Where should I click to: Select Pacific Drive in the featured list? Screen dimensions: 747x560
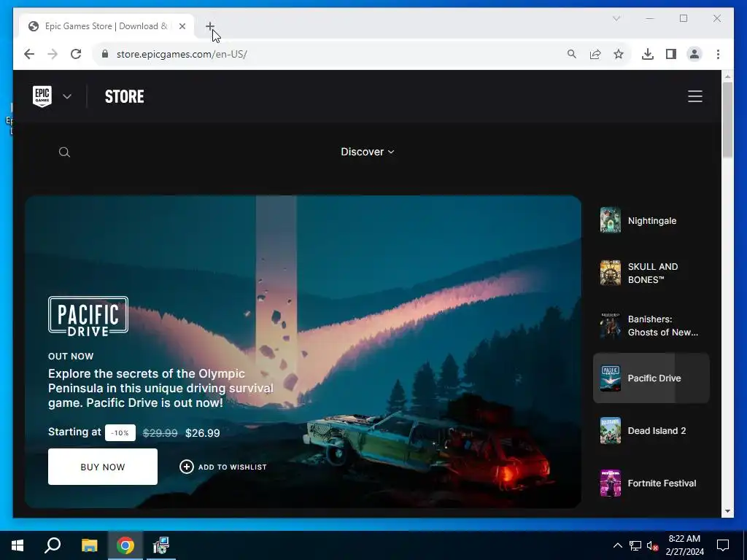tap(651, 378)
